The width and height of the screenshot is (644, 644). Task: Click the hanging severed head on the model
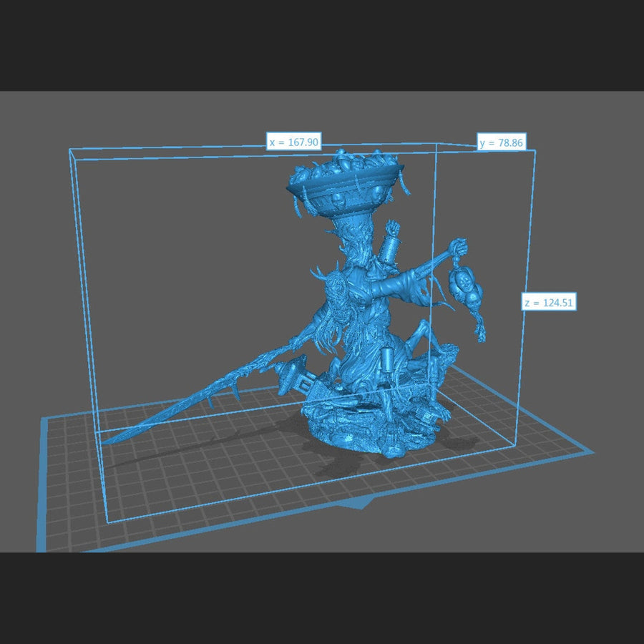[x=466, y=286]
